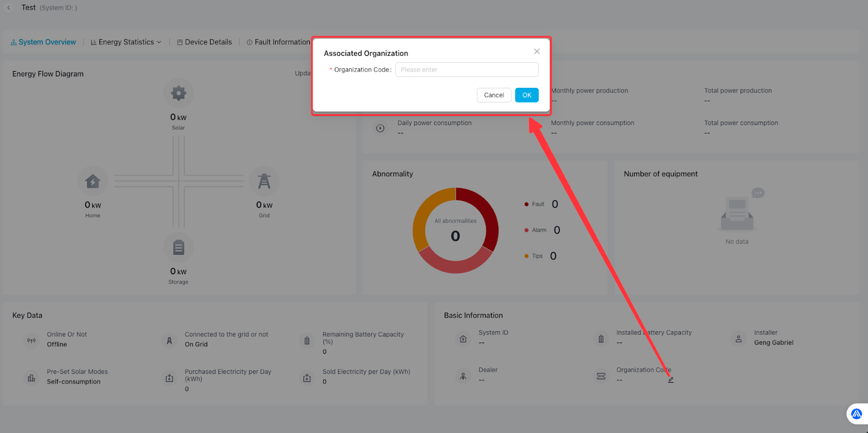
Task: Open the System Overview tab
Action: click(x=43, y=42)
